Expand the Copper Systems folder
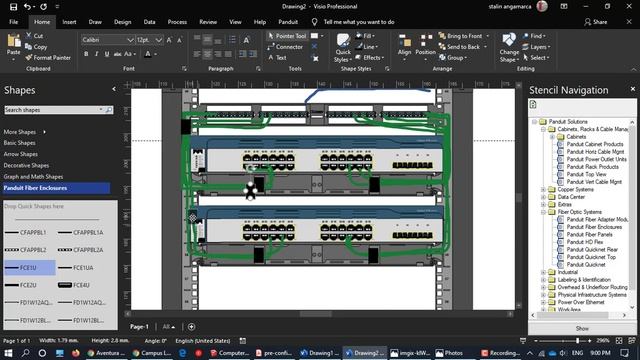 [x=543, y=189]
